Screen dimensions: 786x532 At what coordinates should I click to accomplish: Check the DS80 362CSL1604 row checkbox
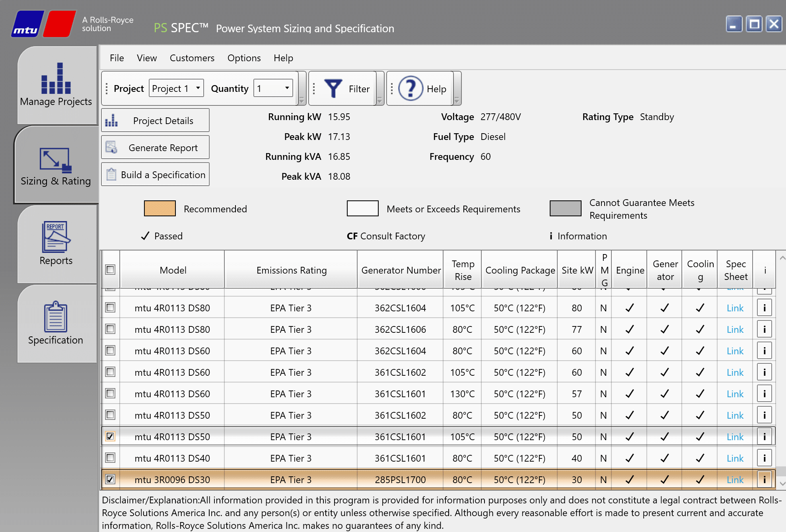point(110,307)
